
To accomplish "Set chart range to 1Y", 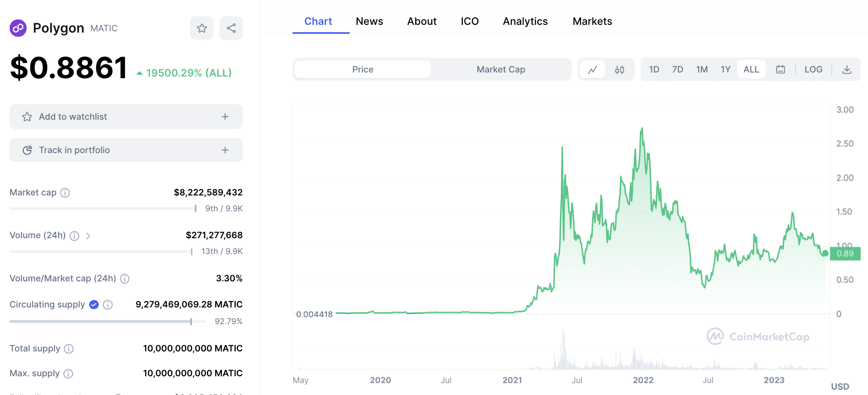I will tap(725, 70).
